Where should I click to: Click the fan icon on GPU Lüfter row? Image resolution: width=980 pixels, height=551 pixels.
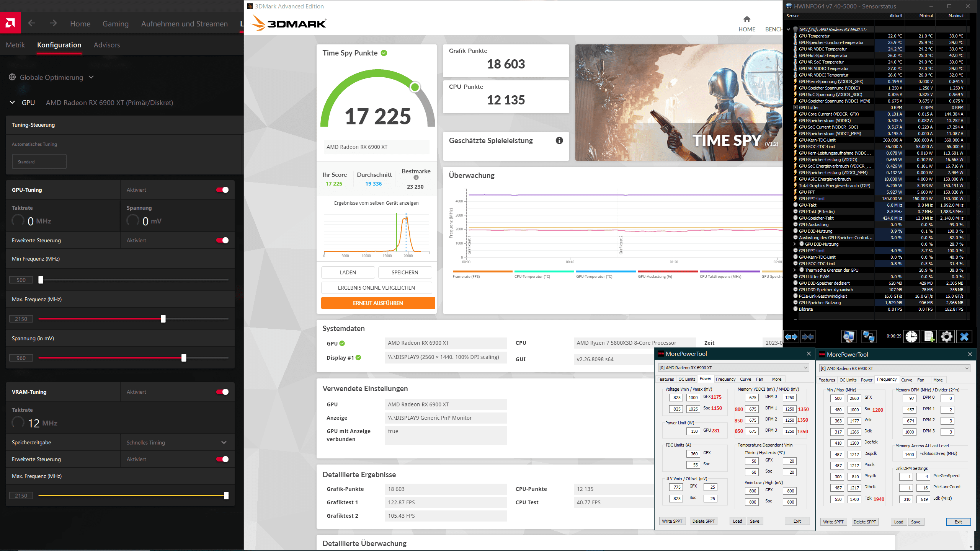click(795, 108)
